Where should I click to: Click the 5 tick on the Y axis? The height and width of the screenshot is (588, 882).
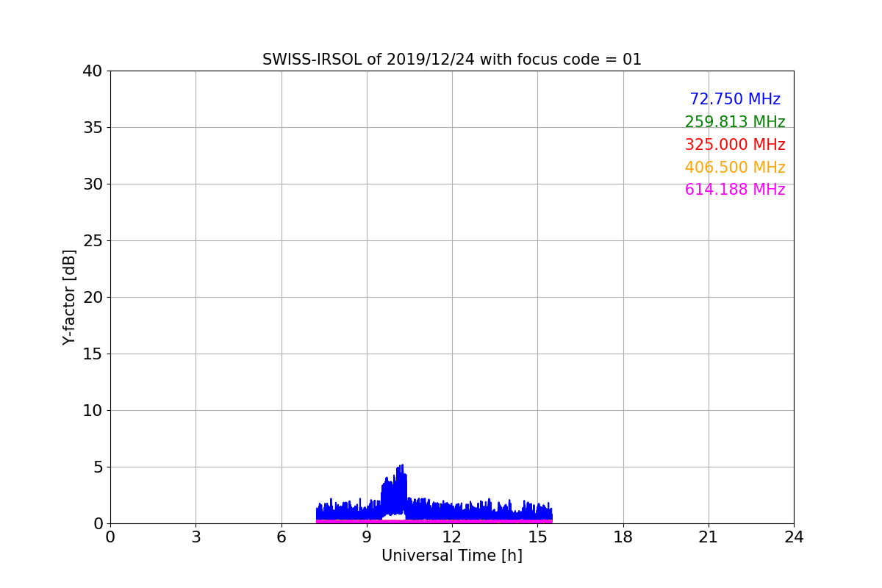(x=97, y=467)
